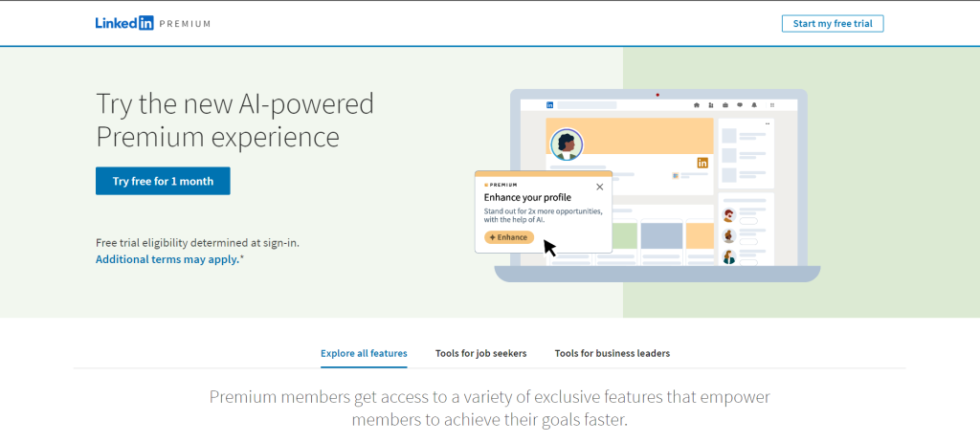980x443 pixels.
Task: Click the briefcase jobs icon in illustration
Action: (725, 104)
